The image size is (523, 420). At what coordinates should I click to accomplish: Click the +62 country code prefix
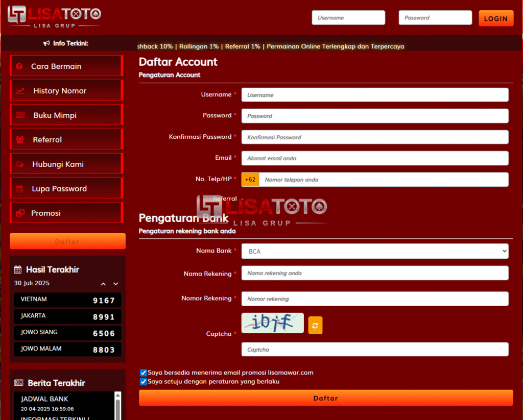coord(250,180)
